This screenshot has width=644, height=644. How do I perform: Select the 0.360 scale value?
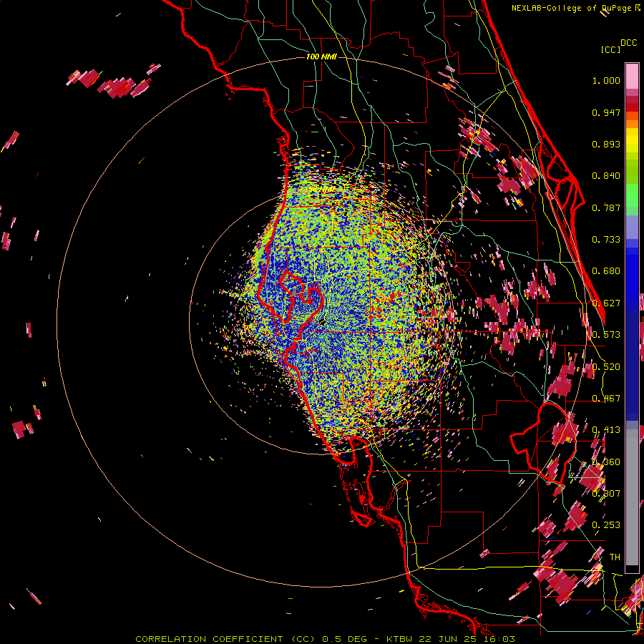pos(606,462)
